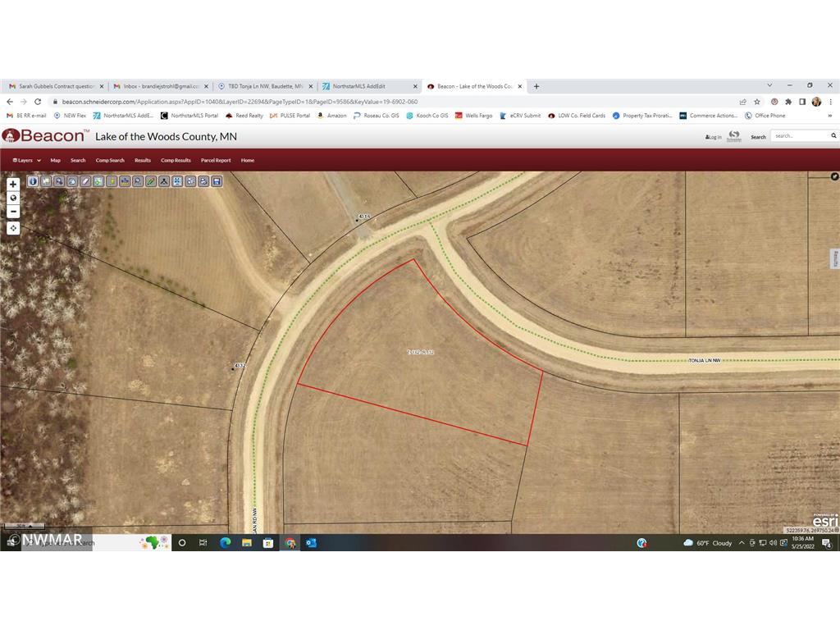Zoom in with the plus button
The width and height of the screenshot is (840, 630).
(13, 185)
